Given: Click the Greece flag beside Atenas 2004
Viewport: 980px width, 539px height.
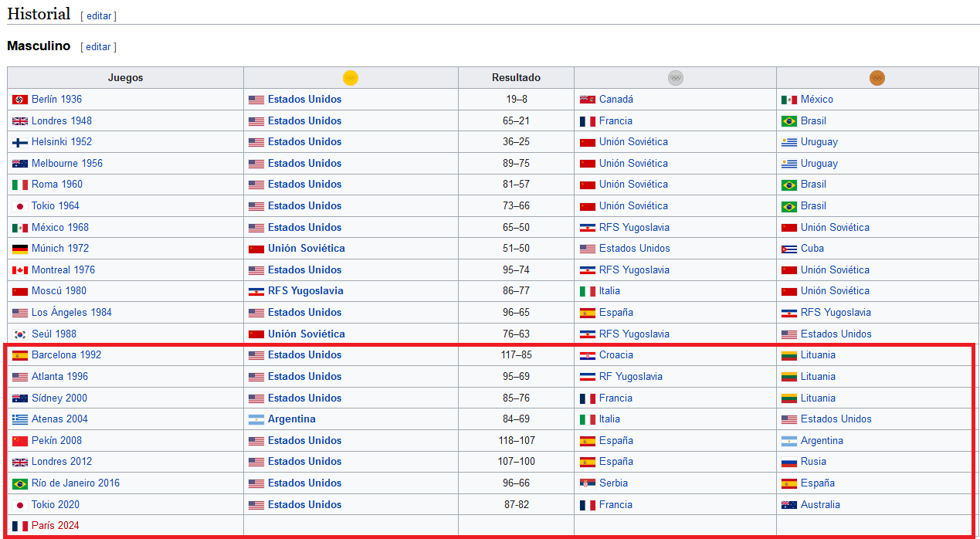Looking at the screenshot, I should click(x=20, y=419).
